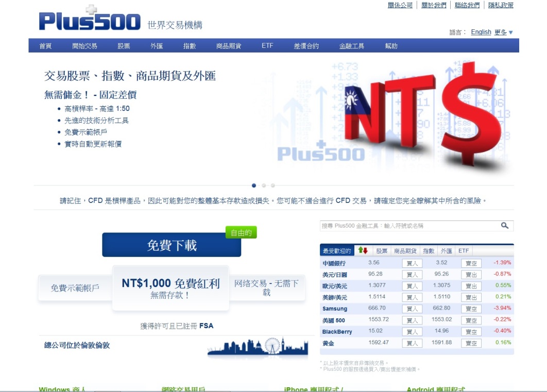Image resolution: width=547 pixels, height=392 pixels.
Task: Select the 商品期貨 tab in quotes table
Action: click(405, 251)
